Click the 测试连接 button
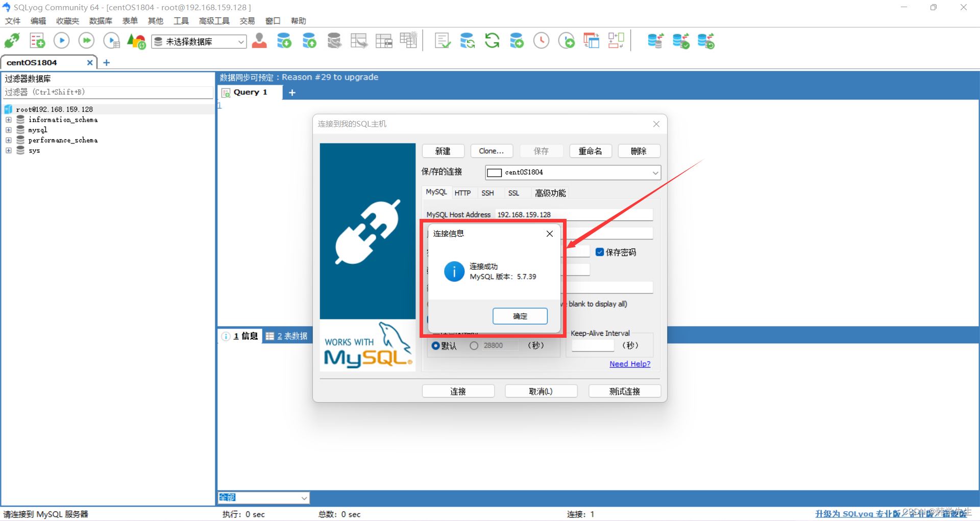This screenshot has height=521, width=980. point(625,391)
